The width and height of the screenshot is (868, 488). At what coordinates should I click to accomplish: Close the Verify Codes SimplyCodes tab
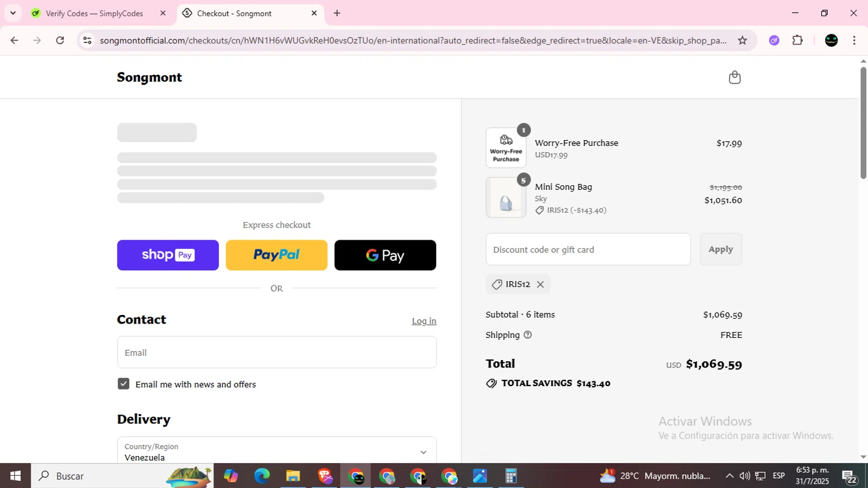click(x=163, y=13)
